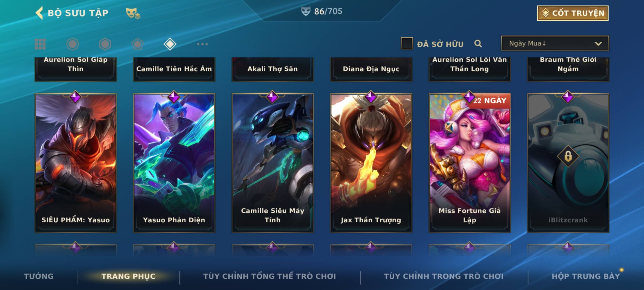This screenshot has width=644, height=290.
Task: Go back using the Bộ Sưu Tập arrow
Action: [x=39, y=13]
